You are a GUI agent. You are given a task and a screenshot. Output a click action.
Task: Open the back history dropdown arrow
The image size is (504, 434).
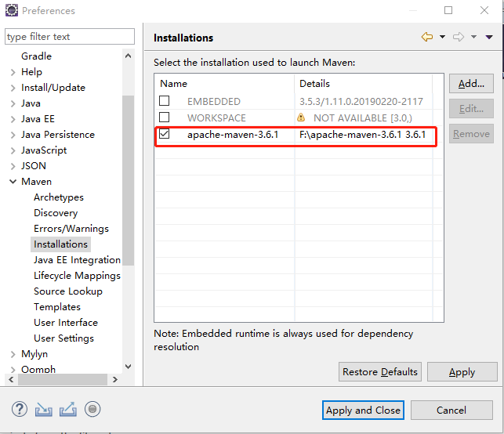pyautogui.click(x=443, y=37)
